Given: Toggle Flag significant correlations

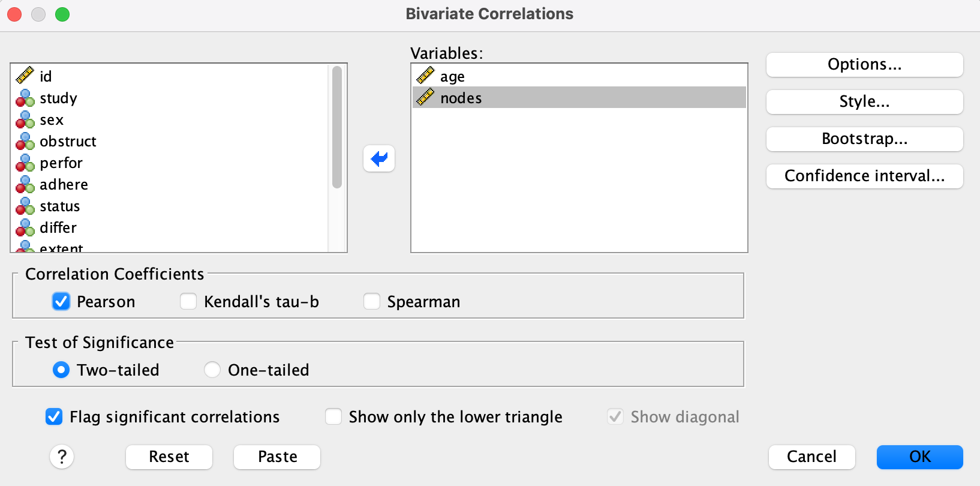Looking at the screenshot, I should (54, 416).
